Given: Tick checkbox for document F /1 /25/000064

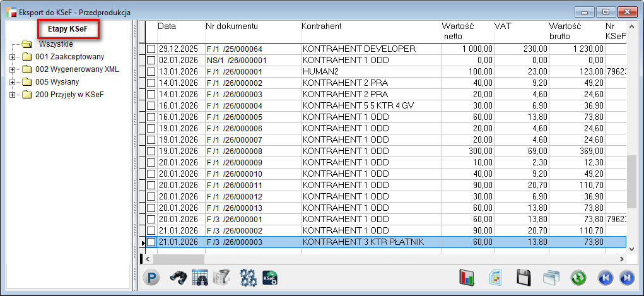Looking at the screenshot, I should point(151,49).
